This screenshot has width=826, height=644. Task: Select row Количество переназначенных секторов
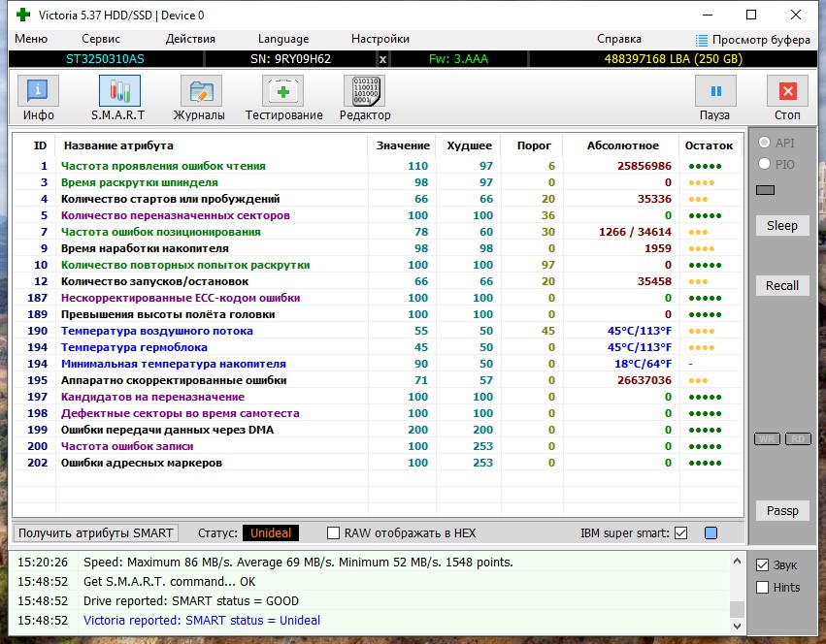(x=378, y=215)
